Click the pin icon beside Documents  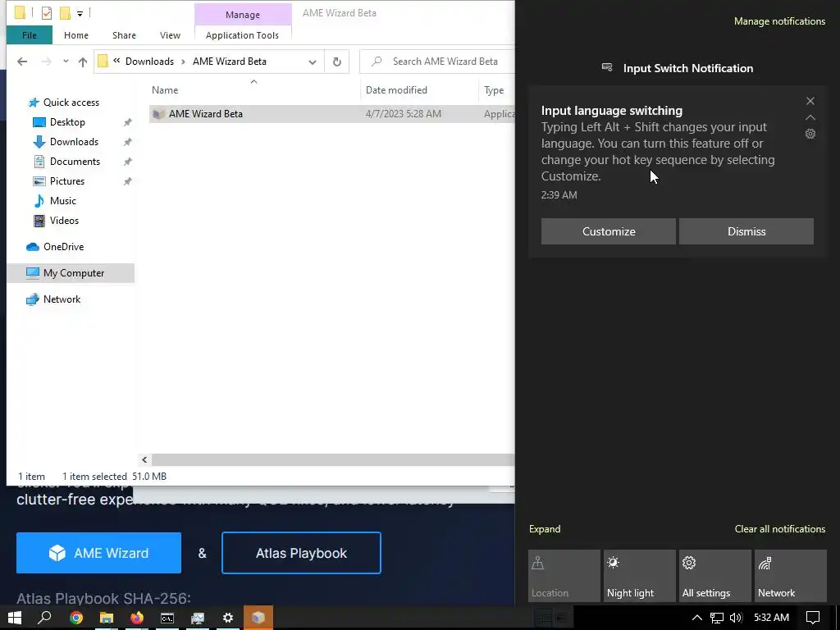(127, 162)
